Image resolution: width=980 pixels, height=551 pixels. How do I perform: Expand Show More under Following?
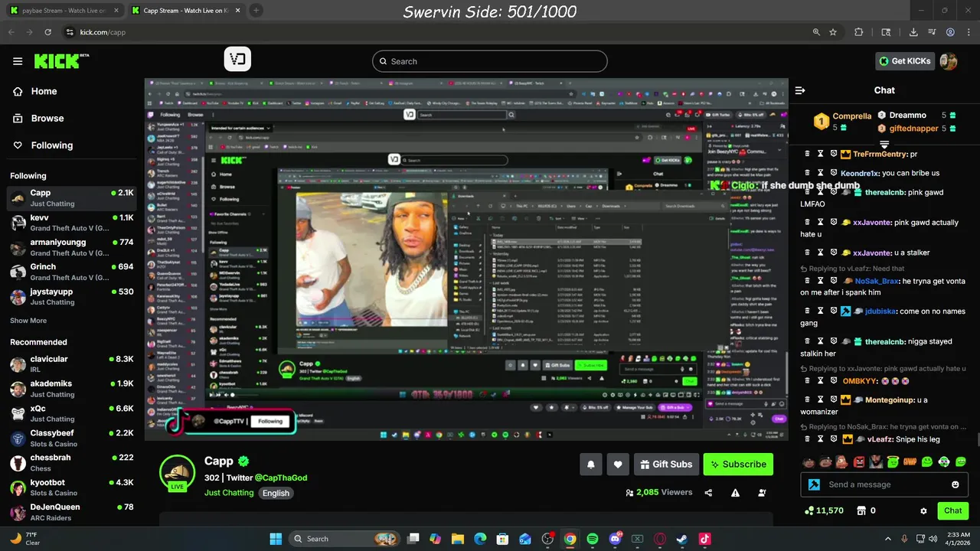28,321
